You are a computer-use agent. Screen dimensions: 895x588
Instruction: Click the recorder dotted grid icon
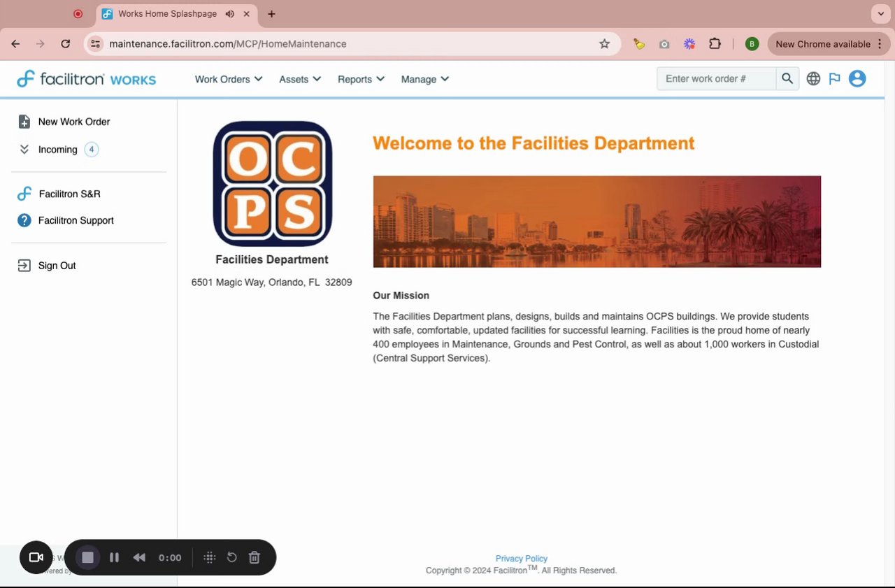pyautogui.click(x=209, y=557)
